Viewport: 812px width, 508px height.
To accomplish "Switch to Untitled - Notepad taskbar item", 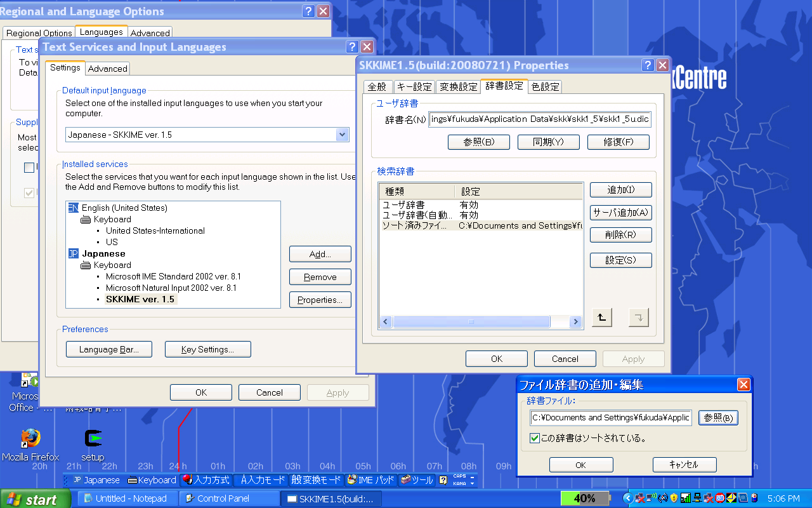I will (x=127, y=499).
